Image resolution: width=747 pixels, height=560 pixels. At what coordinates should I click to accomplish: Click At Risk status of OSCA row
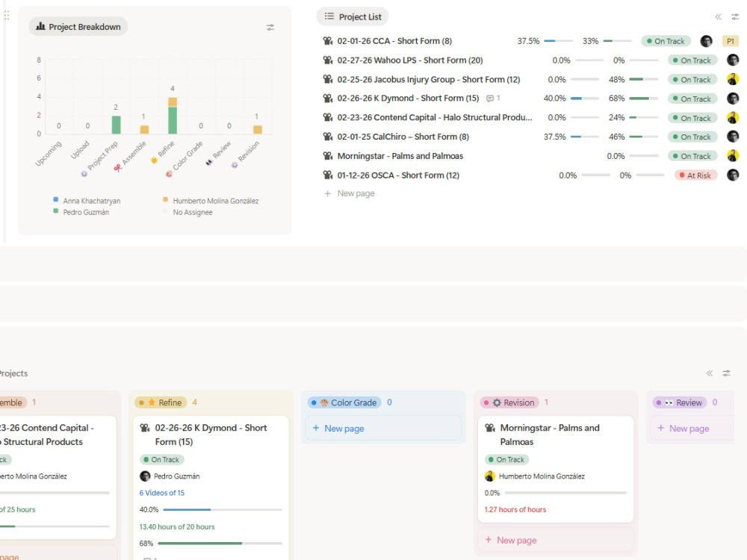point(695,175)
